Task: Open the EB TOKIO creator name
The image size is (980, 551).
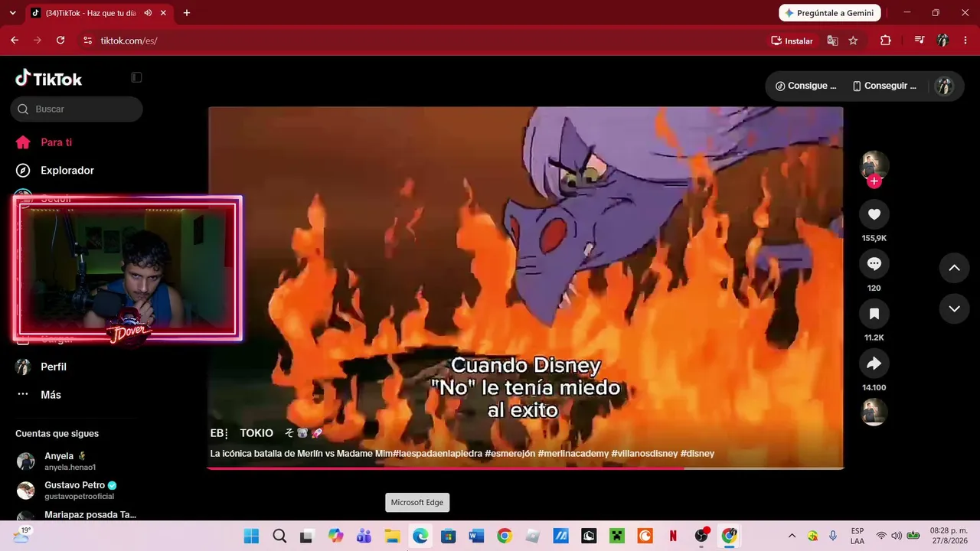Action: [x=266, y=433]
